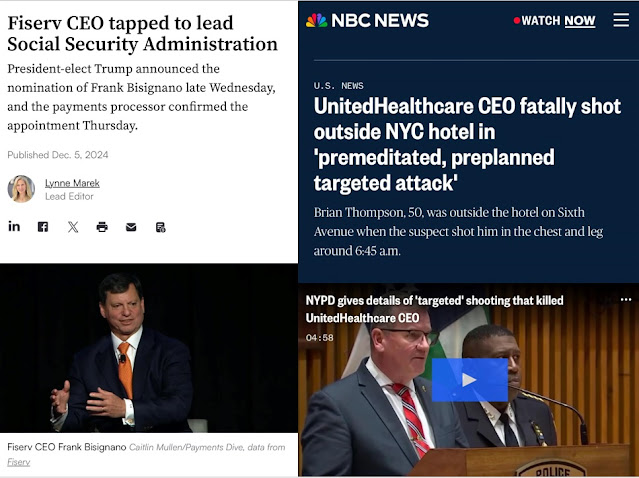
Task: Share article via LinkedIn icon
Action: tap(14, 226)
